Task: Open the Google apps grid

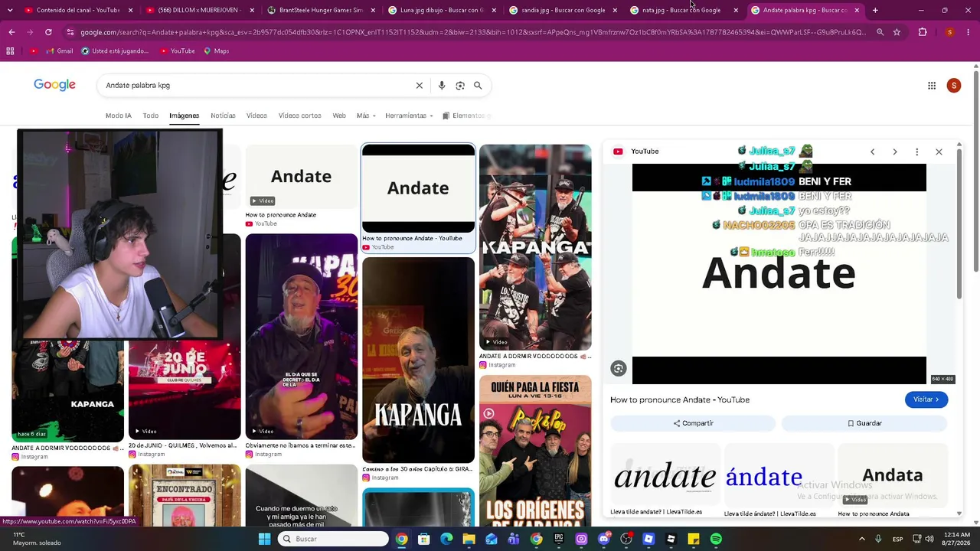Action: (x=932, y=86)
